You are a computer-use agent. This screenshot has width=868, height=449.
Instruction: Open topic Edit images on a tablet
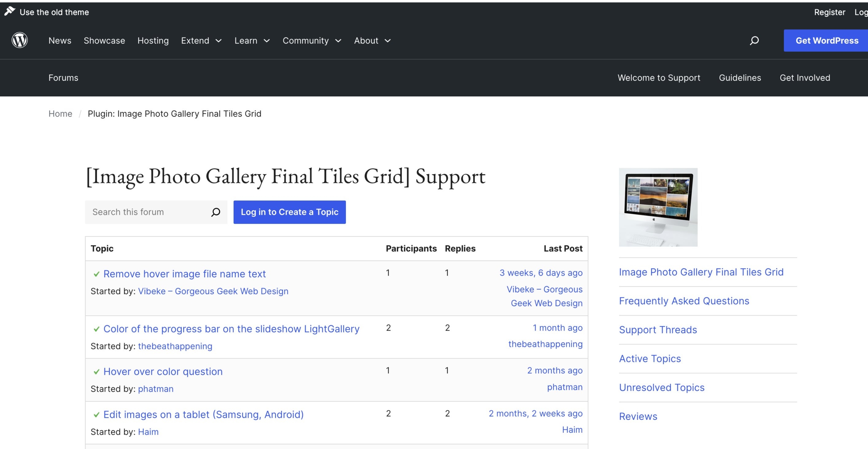coord(203,415)
